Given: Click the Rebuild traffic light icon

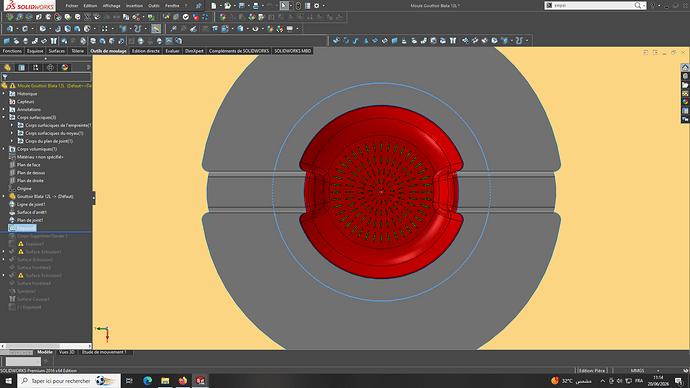Looking at the screenshot, I should click(298, 6).
